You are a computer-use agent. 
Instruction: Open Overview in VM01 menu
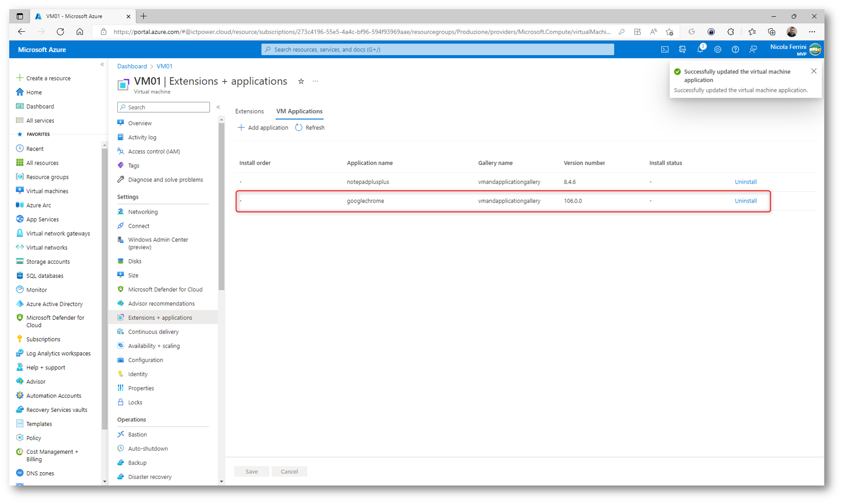coord(134,123)
